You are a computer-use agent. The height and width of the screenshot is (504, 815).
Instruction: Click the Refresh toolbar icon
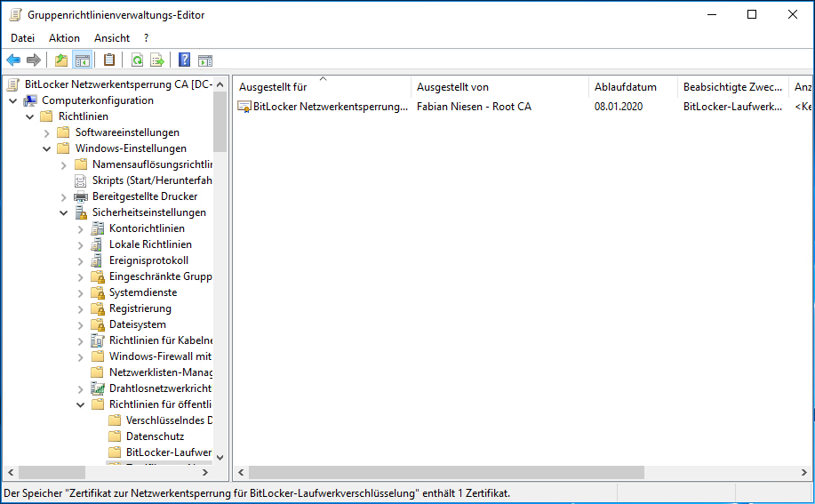point(137,60)
